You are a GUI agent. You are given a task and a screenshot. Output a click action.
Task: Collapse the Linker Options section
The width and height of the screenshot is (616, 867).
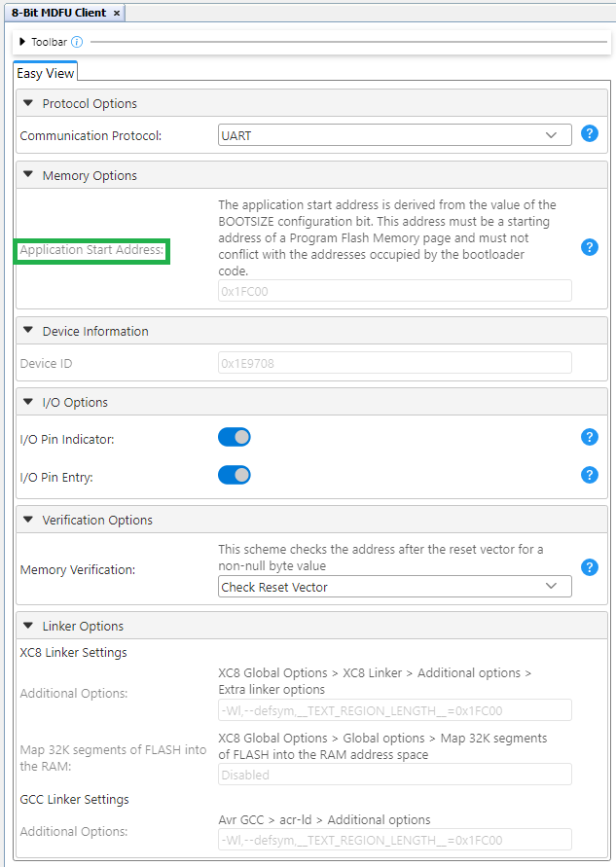[x=28, y=627]
